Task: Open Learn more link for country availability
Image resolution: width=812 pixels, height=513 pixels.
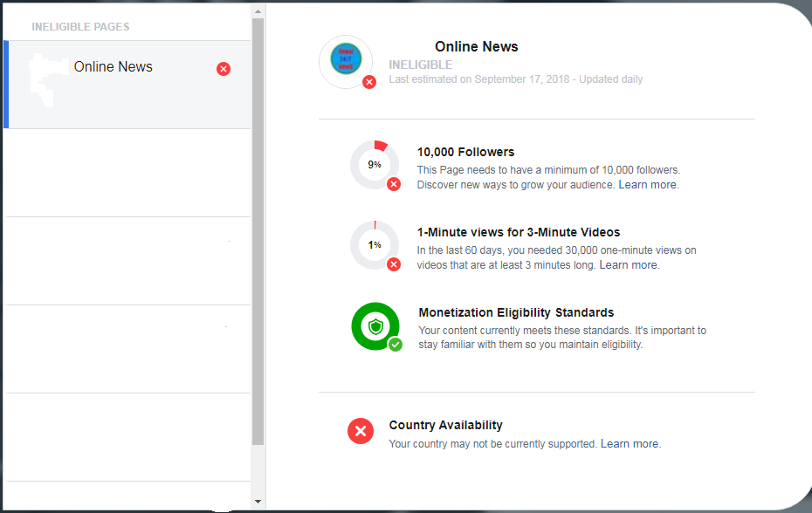Action: pos(630,443)
